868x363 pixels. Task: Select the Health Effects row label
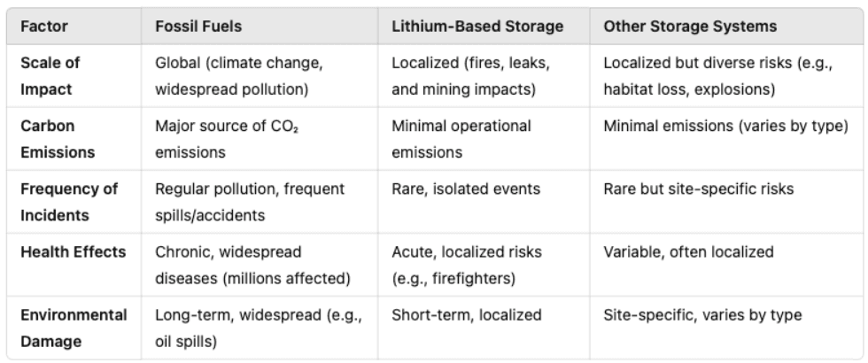click(73, 251)
